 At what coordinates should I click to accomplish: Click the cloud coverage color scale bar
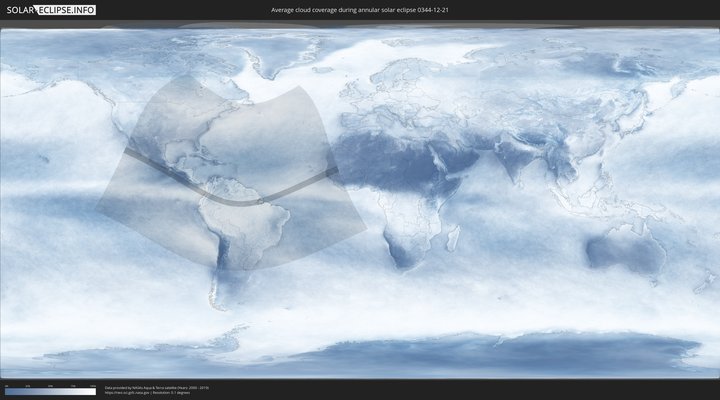pos(50,392)
